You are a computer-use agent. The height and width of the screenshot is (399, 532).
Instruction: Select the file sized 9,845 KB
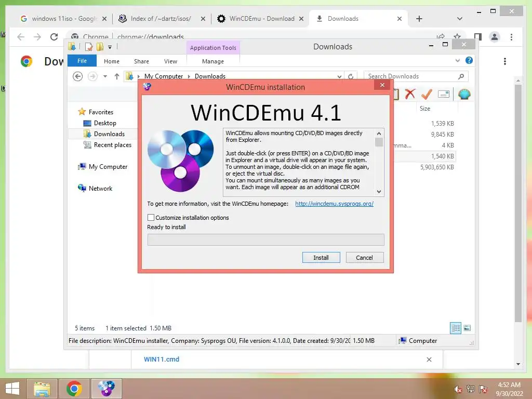point(443,135)
